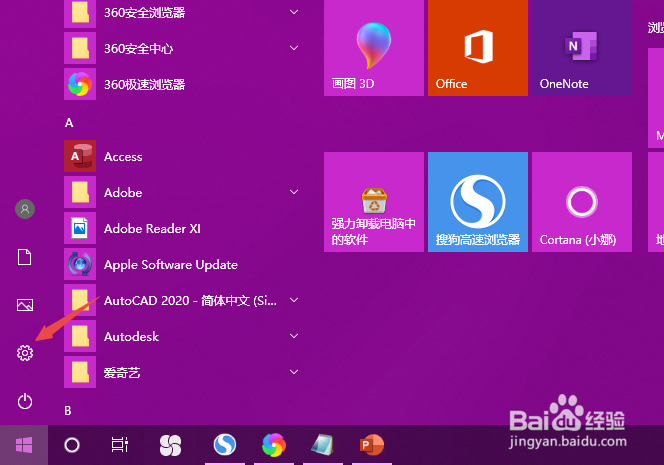Screen dimensions: 664x465
Task: Open 360 speed browser on taskbar
Action: tap(274, 445)
